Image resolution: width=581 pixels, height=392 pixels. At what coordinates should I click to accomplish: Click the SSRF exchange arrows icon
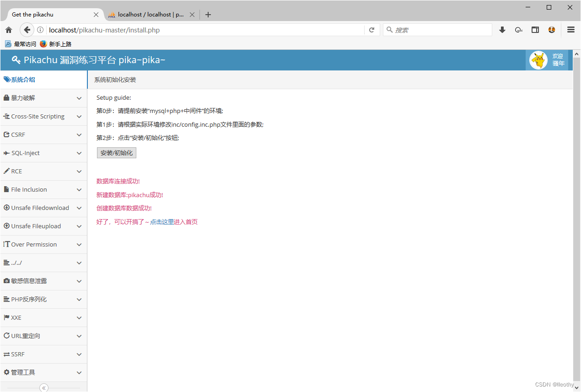(x=6, y=354)
